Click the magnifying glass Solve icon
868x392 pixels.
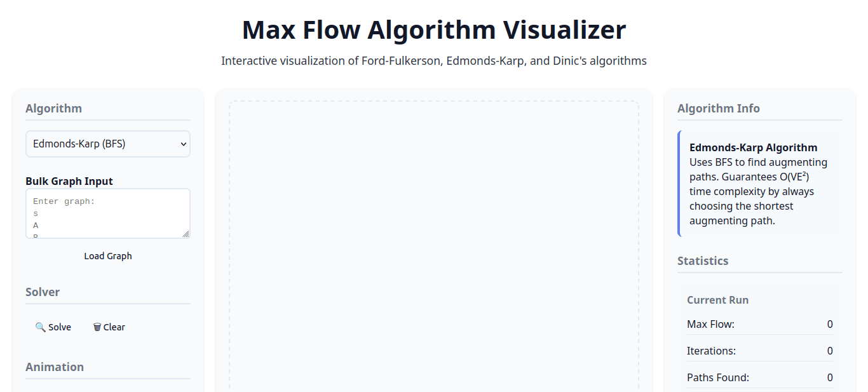point(42,327)
